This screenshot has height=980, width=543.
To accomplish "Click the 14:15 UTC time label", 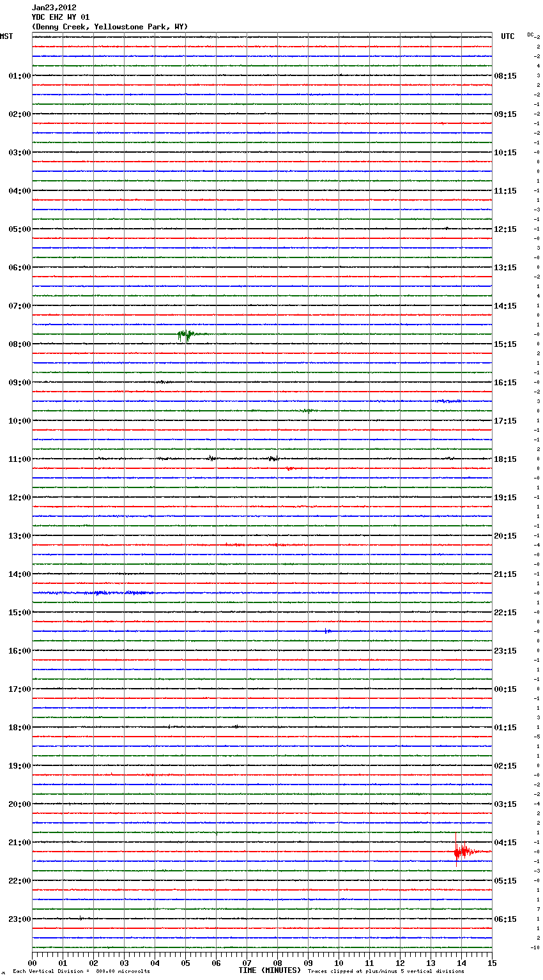I will tap(505, 306).
